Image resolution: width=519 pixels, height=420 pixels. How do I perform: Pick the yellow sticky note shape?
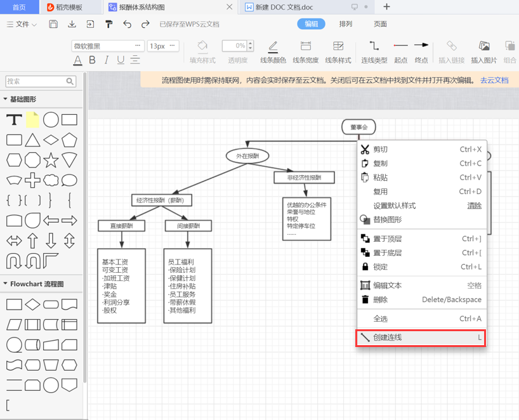coord(32,120)
